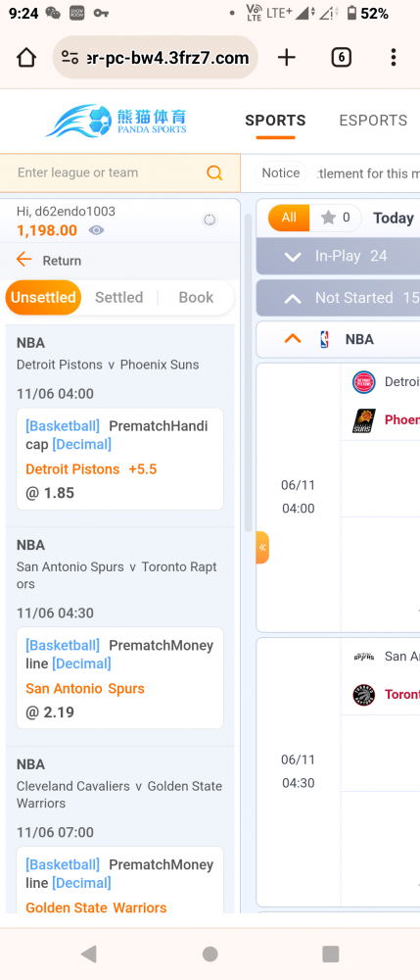Viewport: 420px width, 980px height.
Task: Click the Return back arrow
Action: tap(24, 260)
